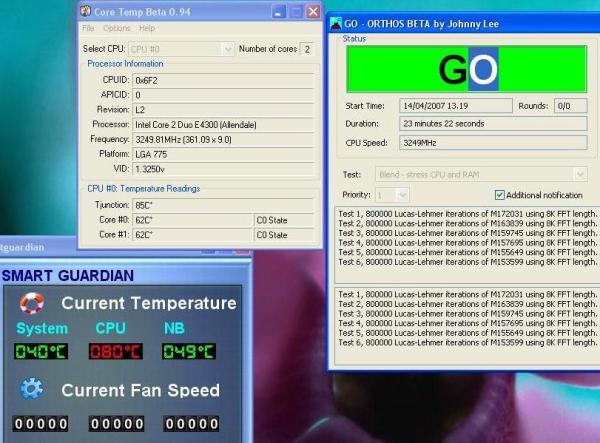The image size is (600, 443).
Task: Click the Frequency value 3249.81MHz
Action: click(223, 140)
